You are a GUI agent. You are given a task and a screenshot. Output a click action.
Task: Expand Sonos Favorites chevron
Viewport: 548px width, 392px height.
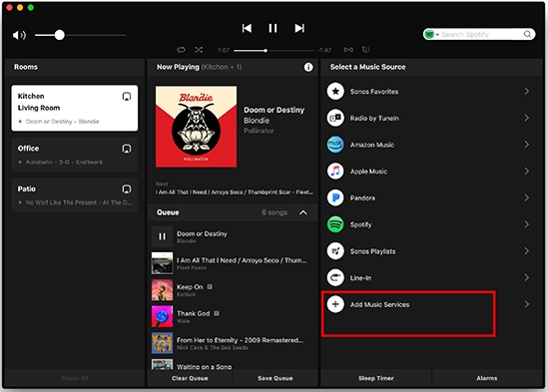pyautogui.click(x=527, y=91)
